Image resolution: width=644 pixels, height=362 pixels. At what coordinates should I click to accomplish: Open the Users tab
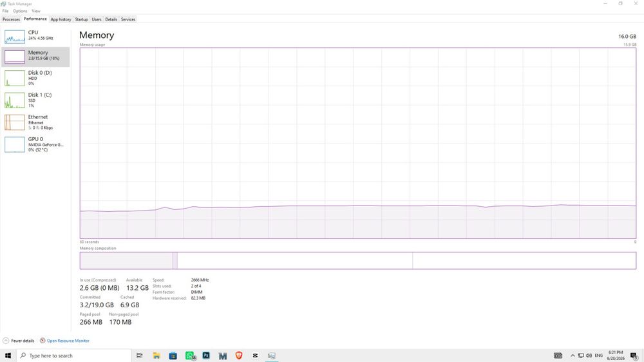97,19
